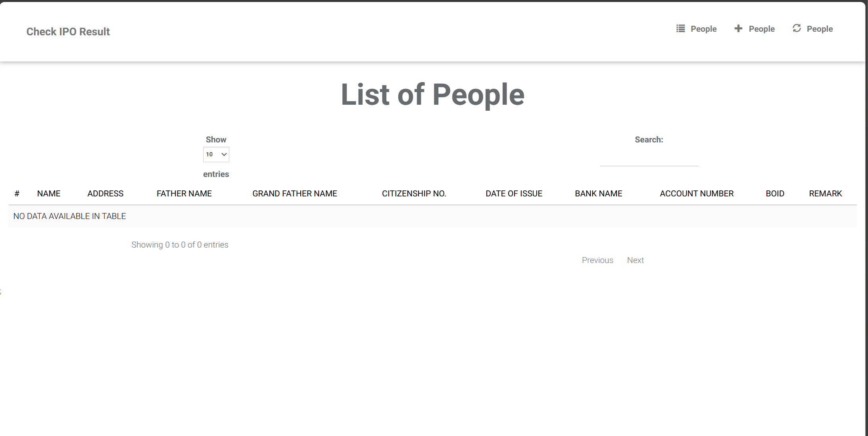Image resolution: width=868 pixels, height=436 pixels.
Task: Click the list icon beside People
Action: tap(680, 29)
